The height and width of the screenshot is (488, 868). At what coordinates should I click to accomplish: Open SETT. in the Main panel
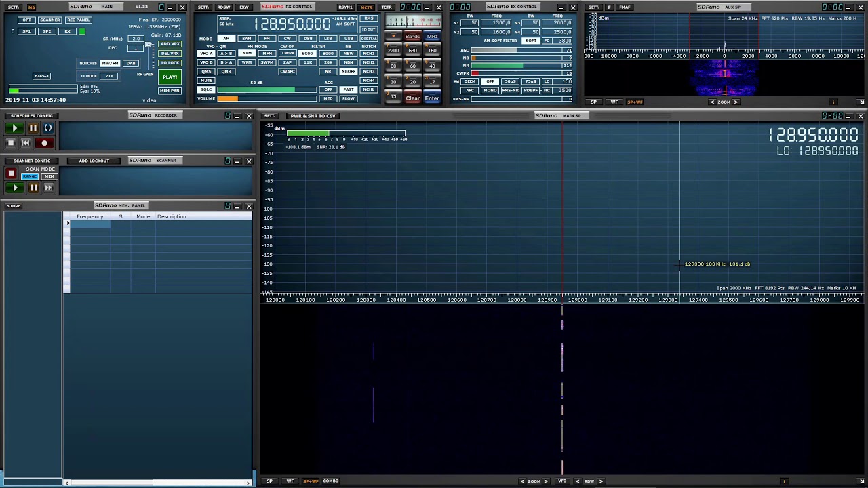click(14, 7)
